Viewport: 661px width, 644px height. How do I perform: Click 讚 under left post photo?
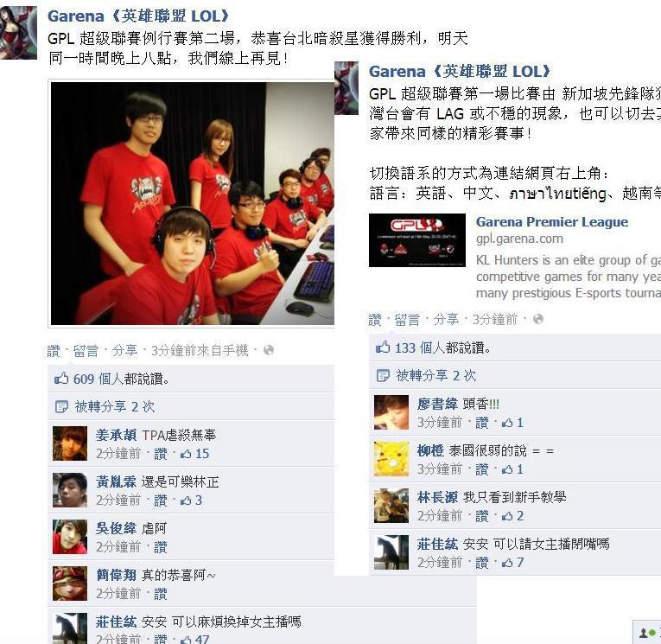pos(54,350)
